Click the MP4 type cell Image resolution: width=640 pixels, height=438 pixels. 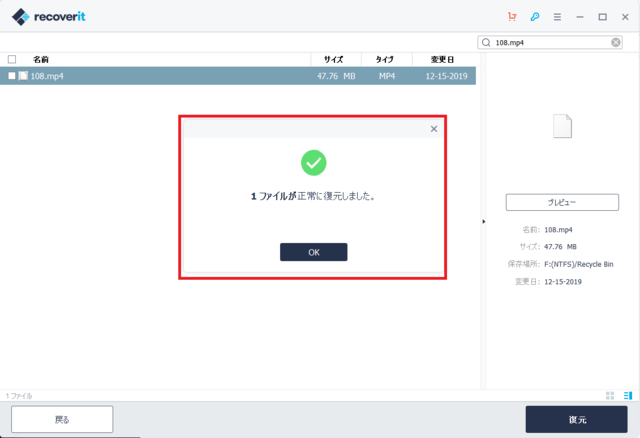[x=387, y=76]
